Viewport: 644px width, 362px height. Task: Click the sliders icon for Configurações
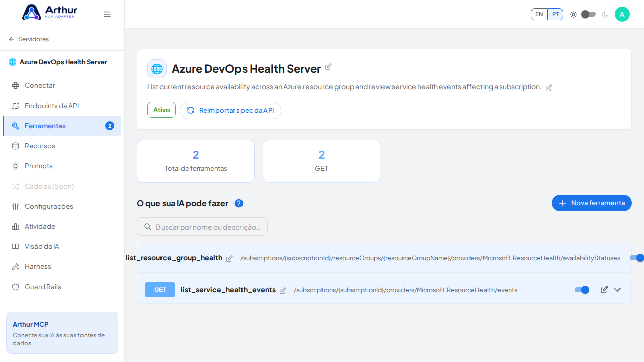(x=16, y=206)
